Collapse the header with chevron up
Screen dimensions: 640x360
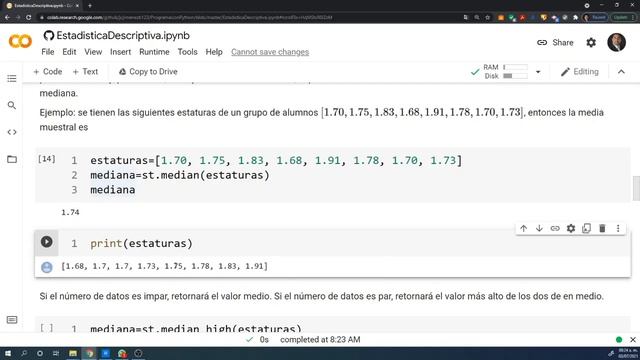(621, 72)
